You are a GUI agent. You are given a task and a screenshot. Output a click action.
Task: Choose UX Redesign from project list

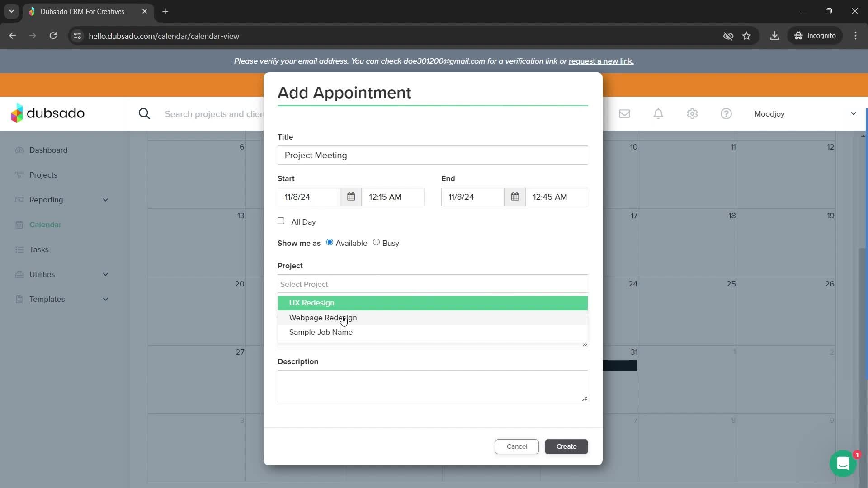[433, 303]
